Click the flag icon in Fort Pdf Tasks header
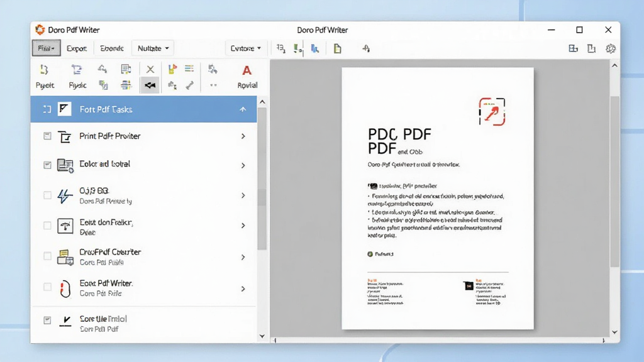The width and height of the screenshot is (644, 362). pyautogui.click(x=65, y=109)
